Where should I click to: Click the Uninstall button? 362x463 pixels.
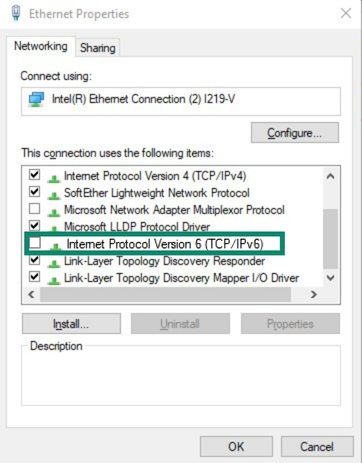[180, 324]
